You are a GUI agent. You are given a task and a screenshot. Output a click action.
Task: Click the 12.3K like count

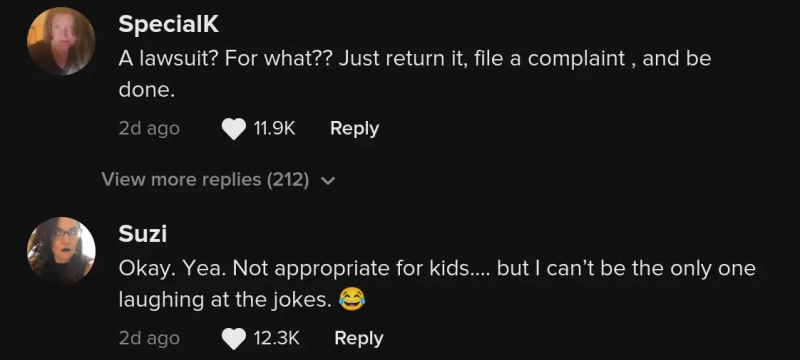(276, 338)
